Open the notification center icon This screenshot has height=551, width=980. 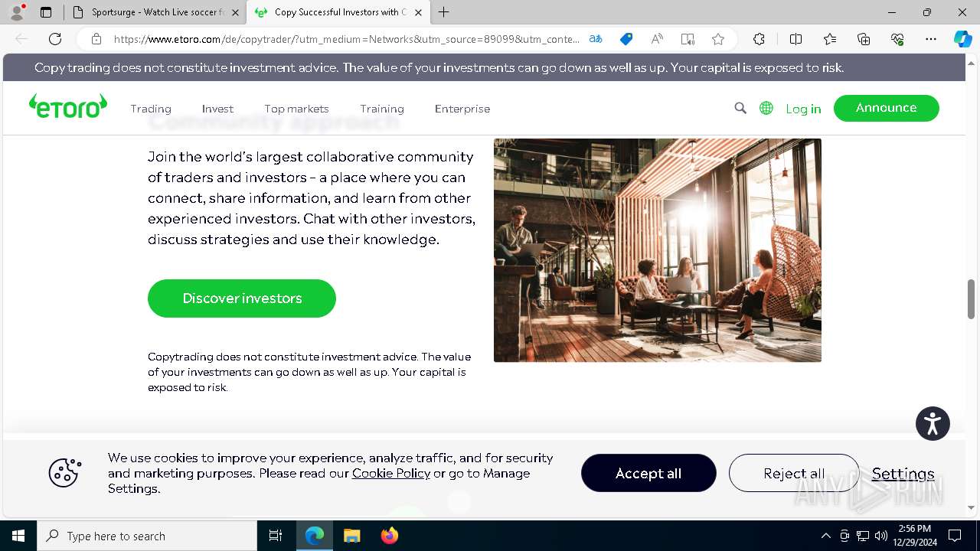(x=955, y=536)
